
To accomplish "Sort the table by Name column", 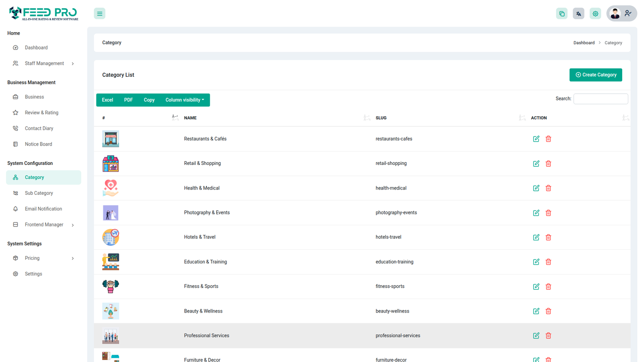I will point(190,118).
